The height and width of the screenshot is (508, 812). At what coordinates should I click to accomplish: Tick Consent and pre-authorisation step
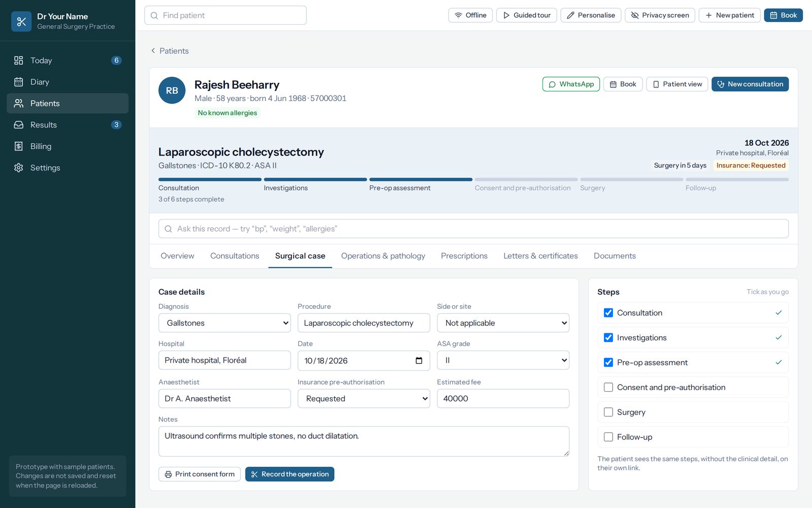[x=608, y=388]
